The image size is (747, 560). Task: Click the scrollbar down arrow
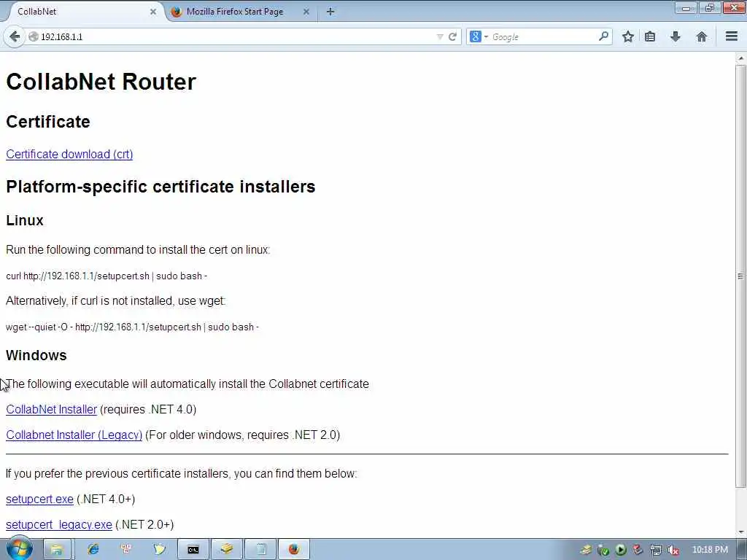[x=741, y=532]
